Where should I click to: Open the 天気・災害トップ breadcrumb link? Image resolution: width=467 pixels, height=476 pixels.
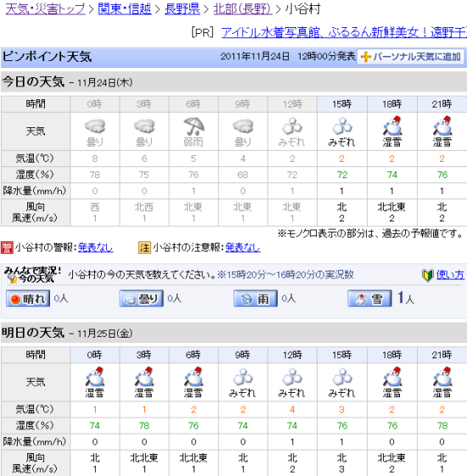46,8
